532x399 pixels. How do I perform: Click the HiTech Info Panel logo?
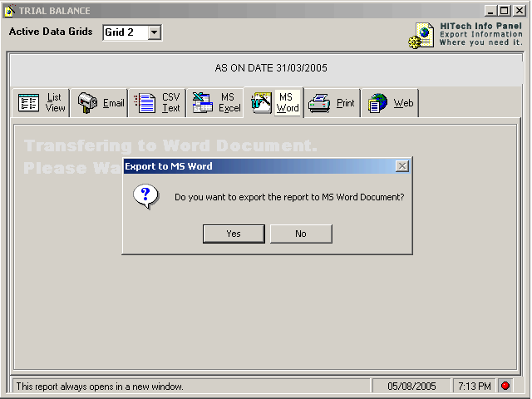tap(421, 36)
